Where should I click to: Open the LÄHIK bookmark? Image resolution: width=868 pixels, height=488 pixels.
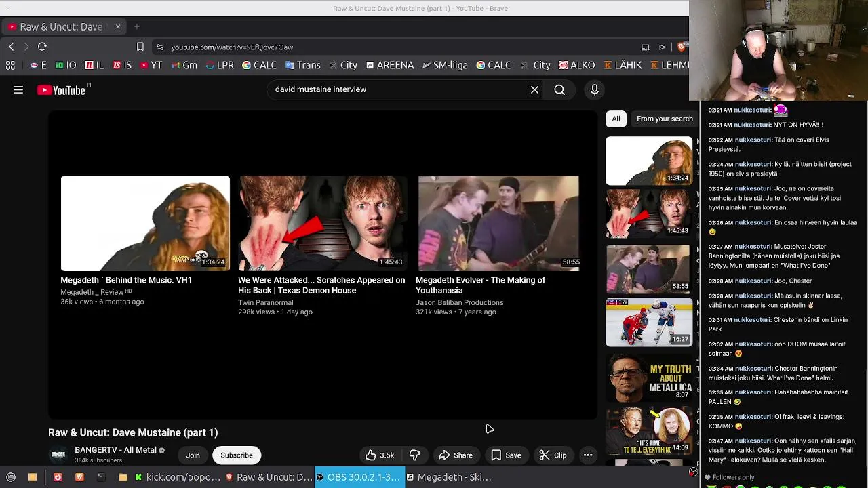coord(623,65)
